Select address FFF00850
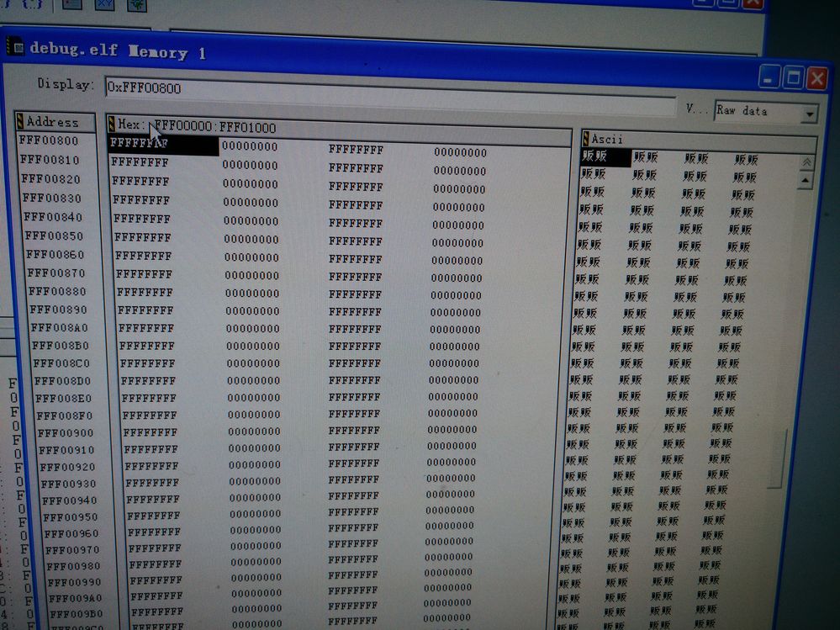The height and width of the screenshot is (630, 840). [x=54, y=236]
